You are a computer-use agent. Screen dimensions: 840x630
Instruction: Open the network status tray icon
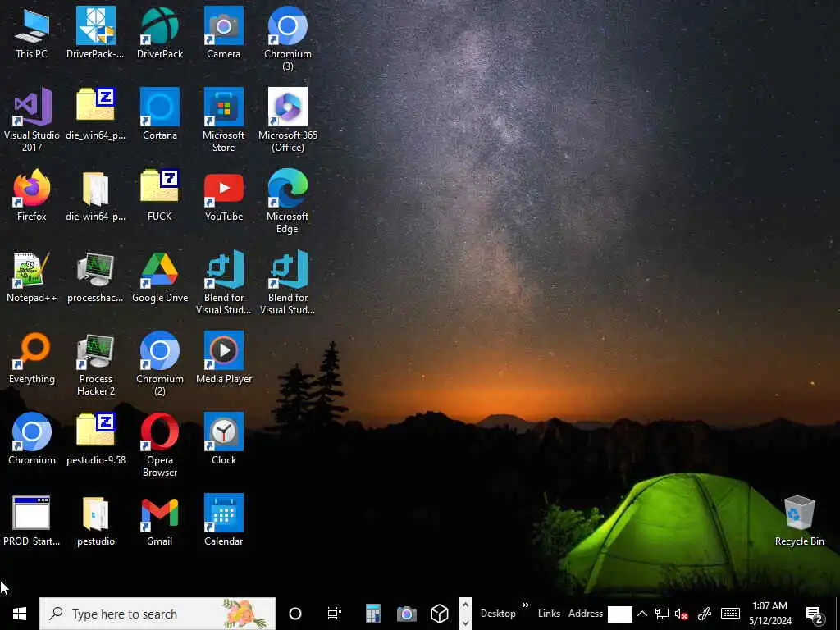click(662, 614)
